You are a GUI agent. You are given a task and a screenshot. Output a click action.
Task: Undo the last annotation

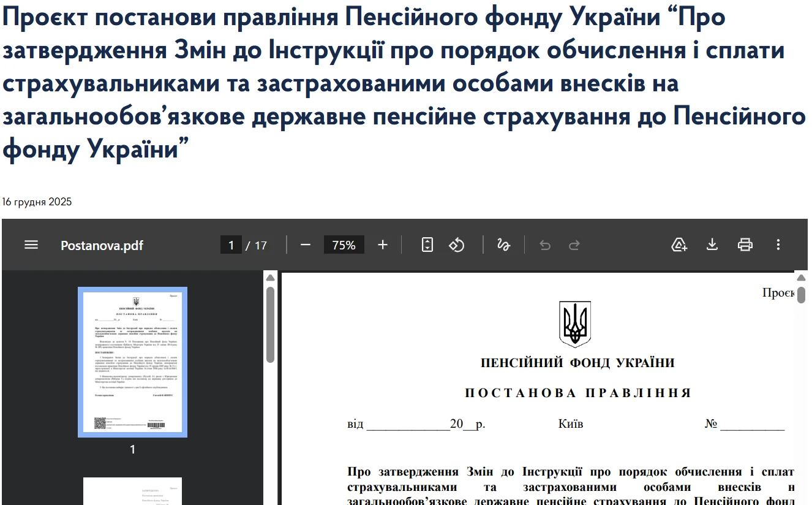[544, 244]
